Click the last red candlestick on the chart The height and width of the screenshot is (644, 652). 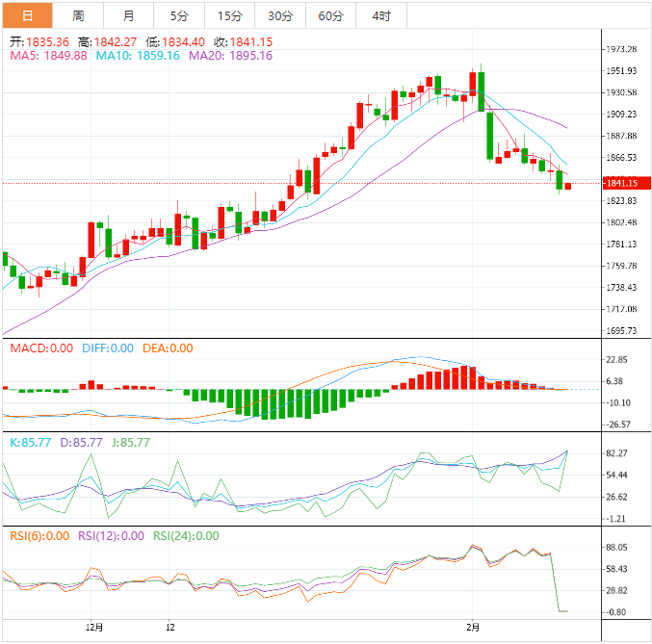[x=568, y=186]
